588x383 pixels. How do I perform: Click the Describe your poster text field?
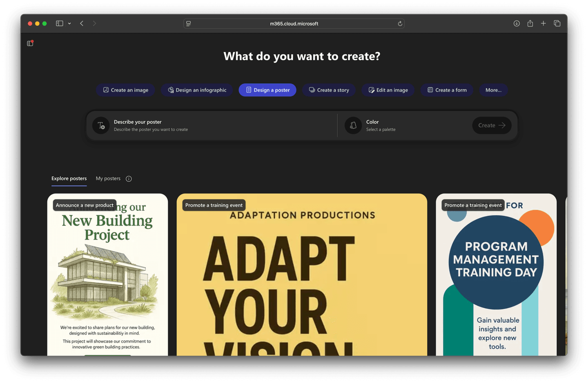pyautogui.click(x=212, y=126)
